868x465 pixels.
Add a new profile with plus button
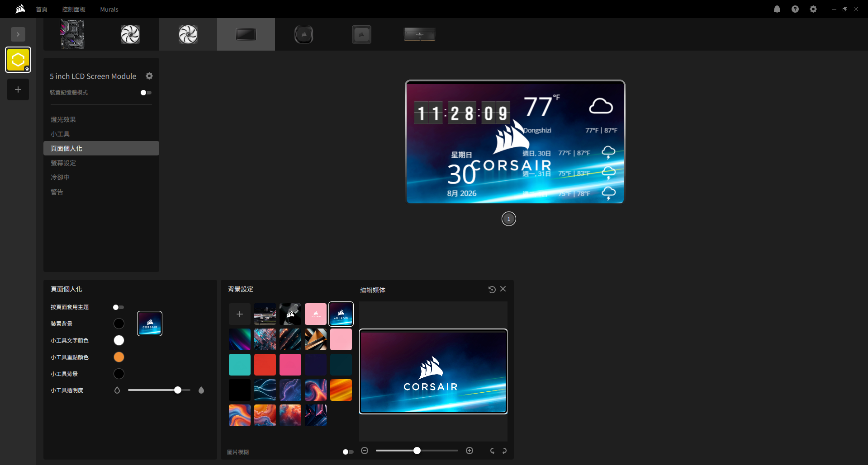(18, 89)
